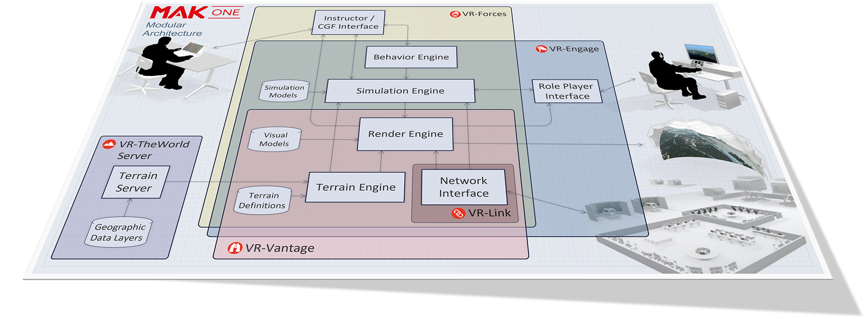Click the VR-Link red logo icon

458,213
